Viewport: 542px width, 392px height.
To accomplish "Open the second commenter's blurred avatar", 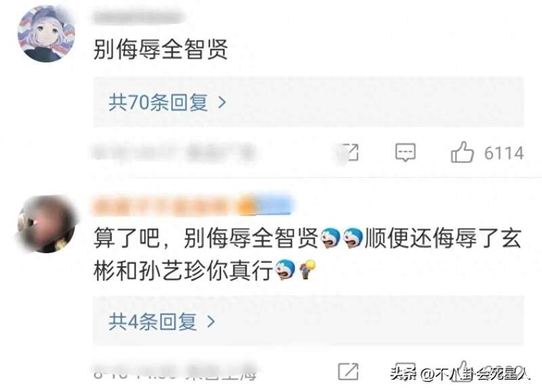I will pyautogui.click(x=47, y=224).
